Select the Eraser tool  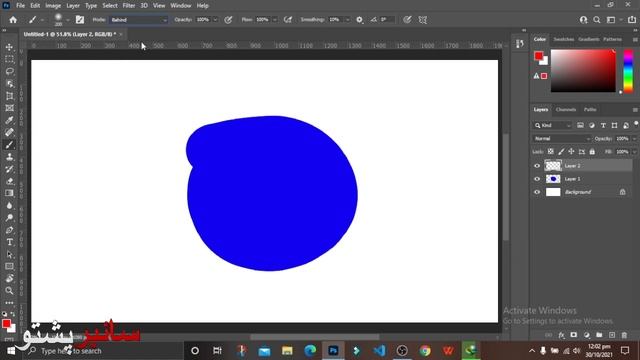click(x=9, y=181)
